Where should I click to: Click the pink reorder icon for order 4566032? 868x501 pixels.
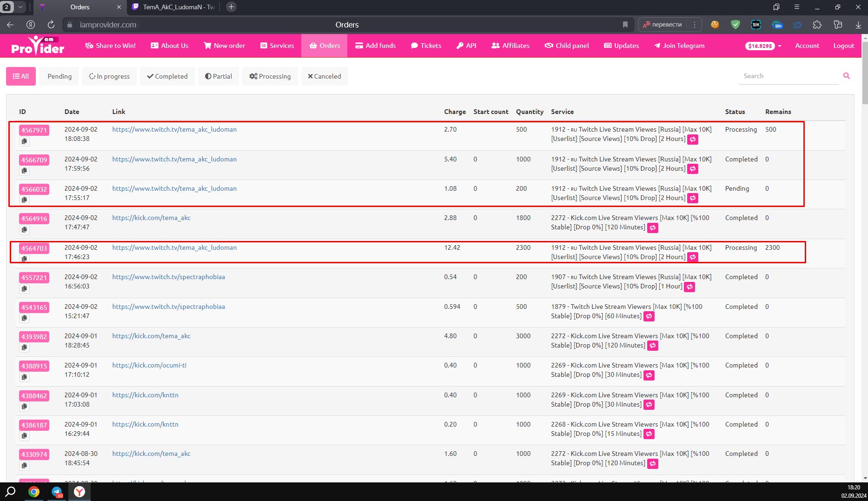coord(693,198)
